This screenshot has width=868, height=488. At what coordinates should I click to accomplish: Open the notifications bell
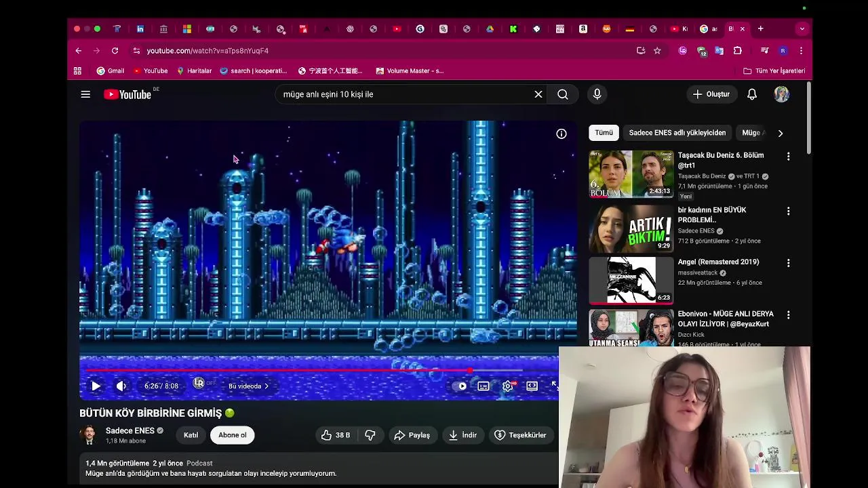click(752, 94)
